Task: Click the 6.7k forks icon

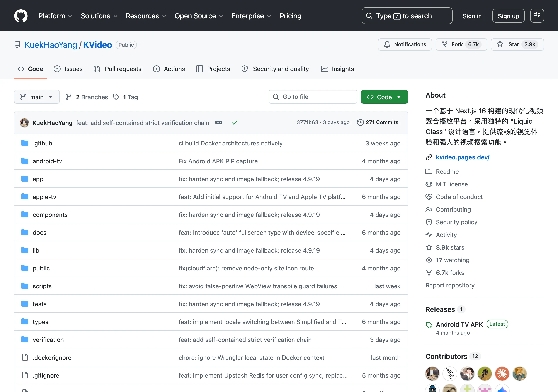Action: click(x=429, y=272)
